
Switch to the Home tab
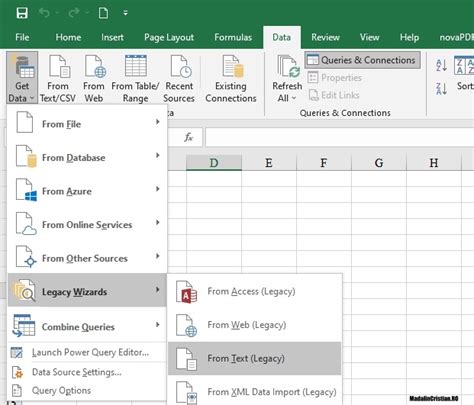[68, 37]
